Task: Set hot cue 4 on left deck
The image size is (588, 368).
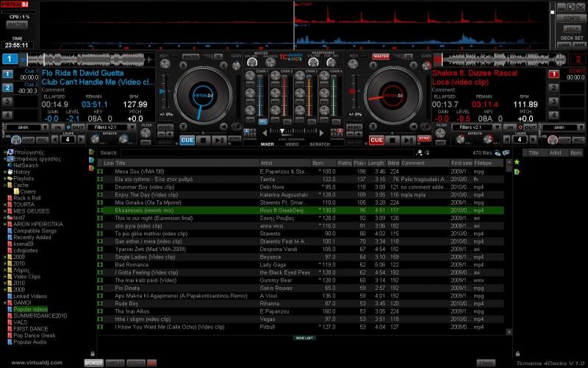Action: (7, 115)
